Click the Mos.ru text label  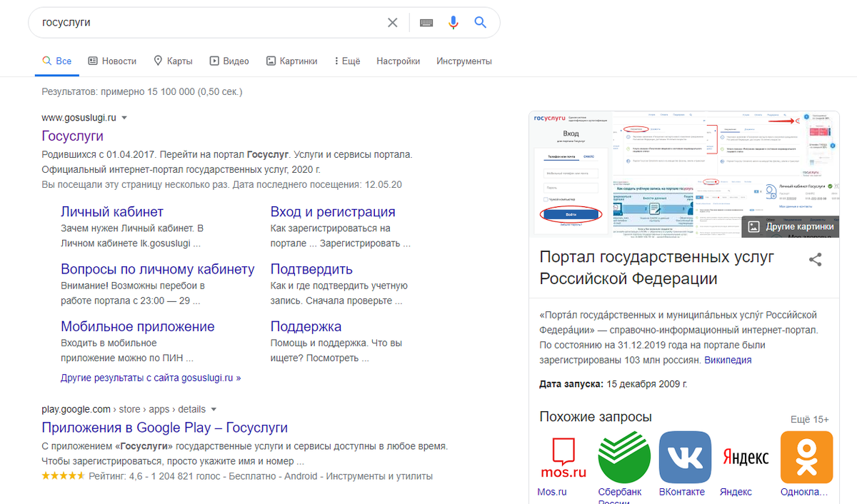pos(552,492)
